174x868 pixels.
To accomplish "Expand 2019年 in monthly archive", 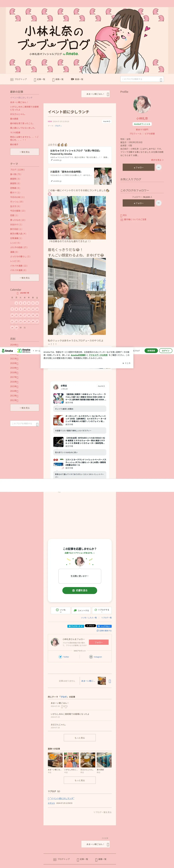I will pos(14,368).
